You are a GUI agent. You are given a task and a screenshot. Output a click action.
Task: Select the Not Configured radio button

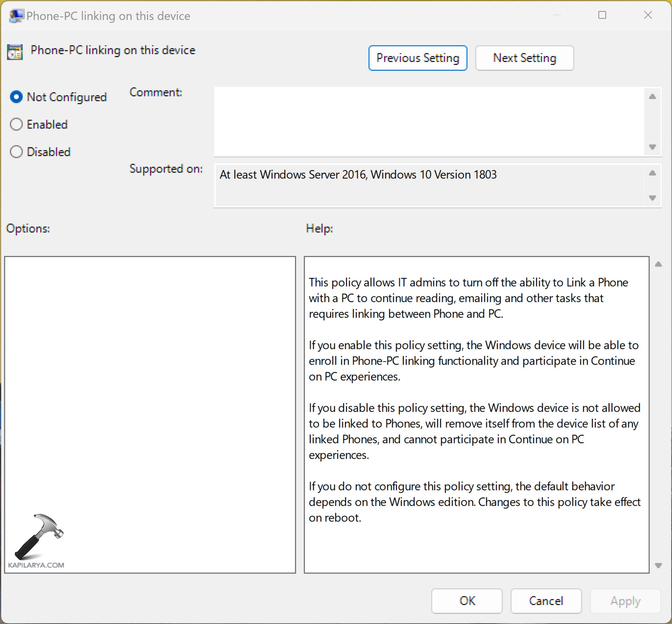(x=16, y=97)
